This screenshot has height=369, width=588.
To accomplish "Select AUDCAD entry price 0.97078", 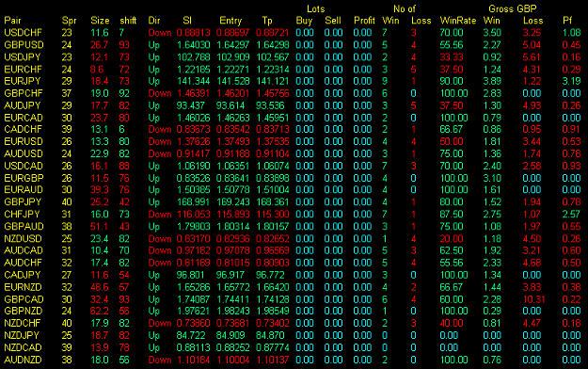I will coord(233,250).
